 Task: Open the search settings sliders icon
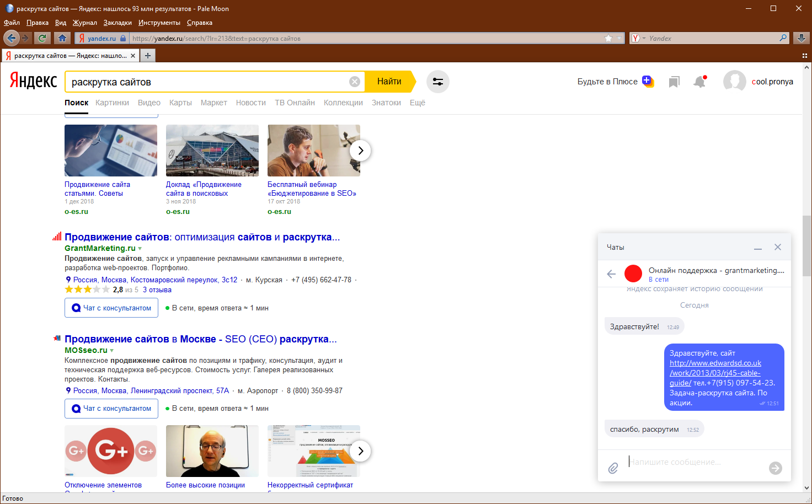click(438, 82)
